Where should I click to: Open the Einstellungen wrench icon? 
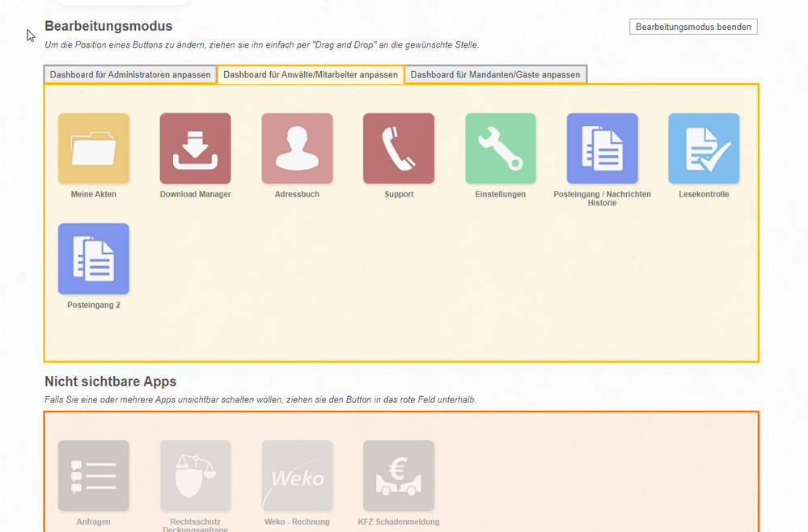click(500, 149)
